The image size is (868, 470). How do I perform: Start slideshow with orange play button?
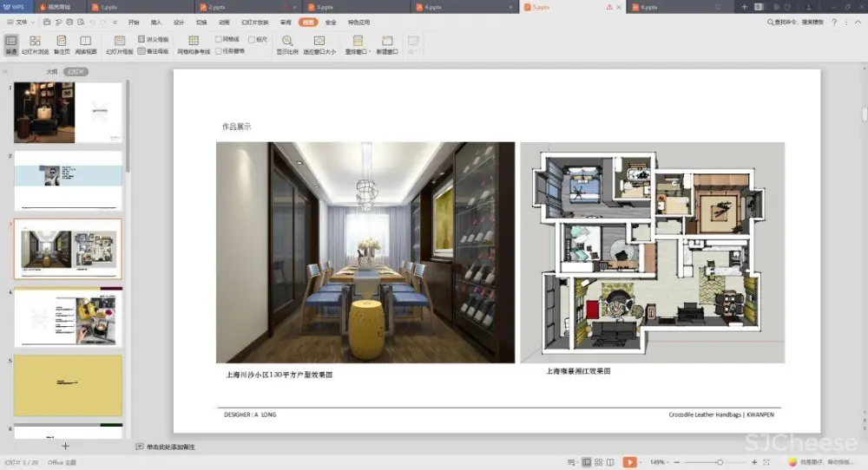click(629, 461)
